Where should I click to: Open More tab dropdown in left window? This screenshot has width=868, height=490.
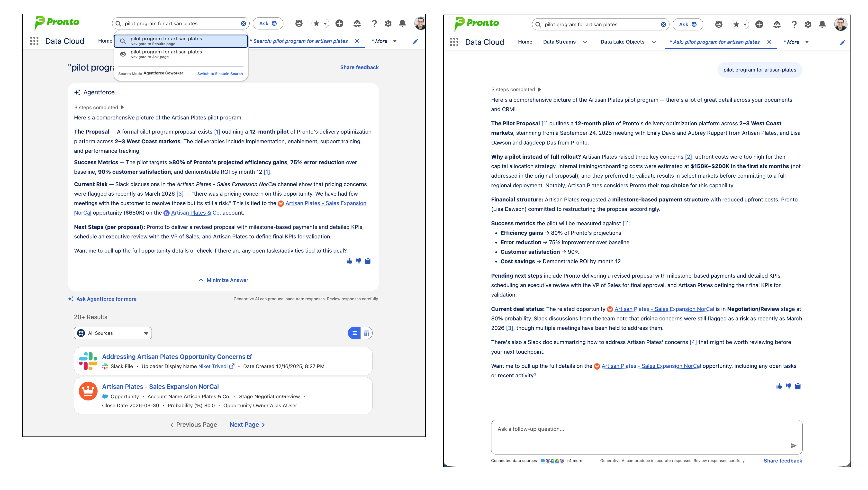click(395, 41)
